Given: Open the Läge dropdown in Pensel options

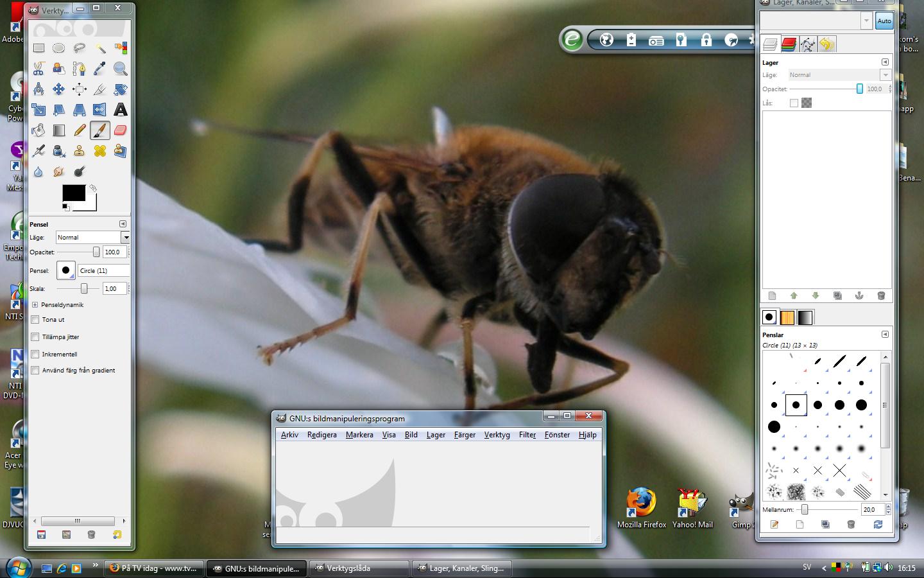Looking at the screenshot, I should (126, 238).
